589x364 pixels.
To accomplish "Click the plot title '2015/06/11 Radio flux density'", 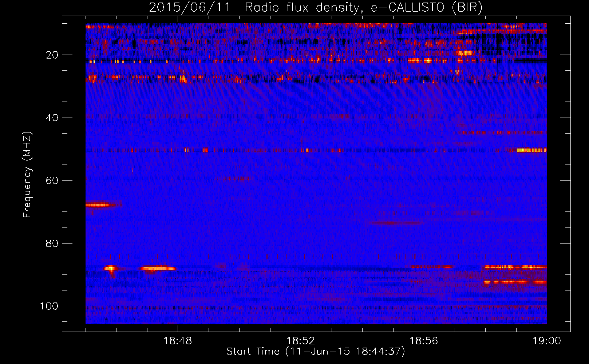I will tap(316, 8).
